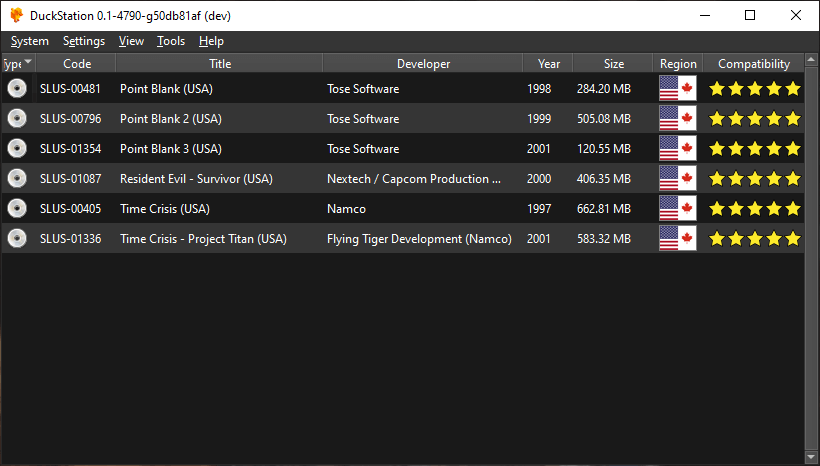The height and width of the screenshot is (466, 820).
Task: Click the code SLUS-01087
Action: pyautogui.click(x=70, y=178)
